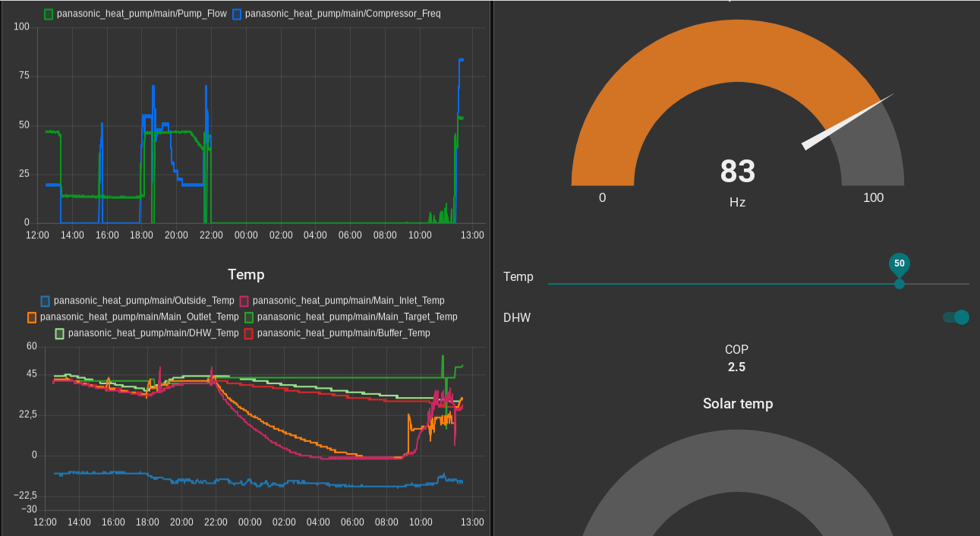Toggle the Compressor_Freq series legend box

tap(237, 14)
